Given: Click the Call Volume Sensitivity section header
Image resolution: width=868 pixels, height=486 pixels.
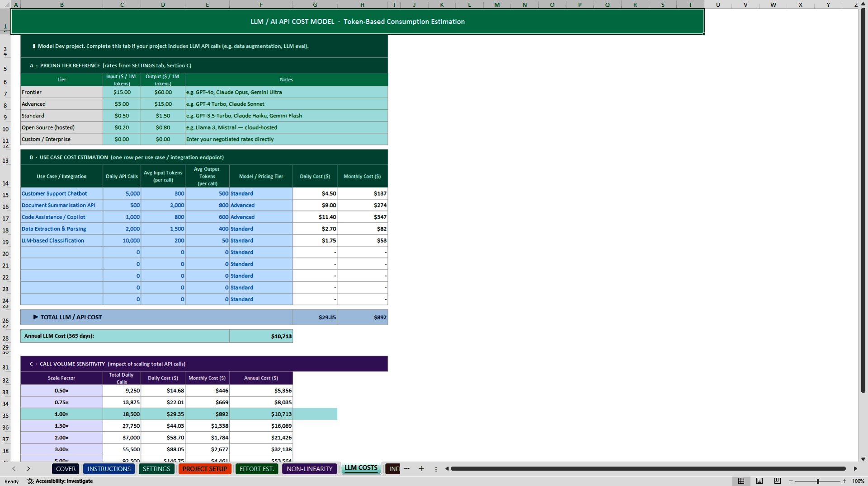Looking at the screenshot, I should pos(204,364).
